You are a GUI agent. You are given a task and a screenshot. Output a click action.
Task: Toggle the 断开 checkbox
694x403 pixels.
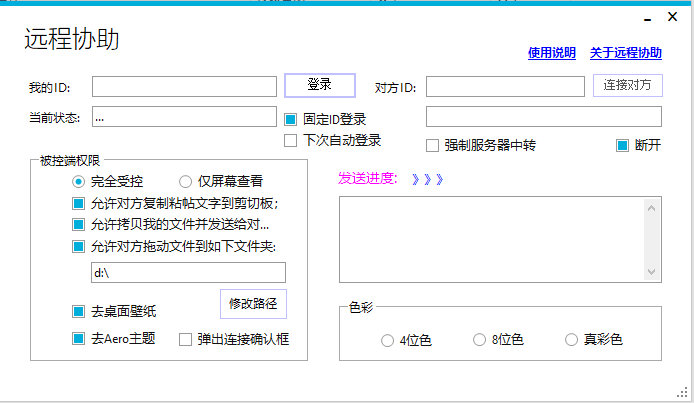pyautogui.click(x=622, y=145)
